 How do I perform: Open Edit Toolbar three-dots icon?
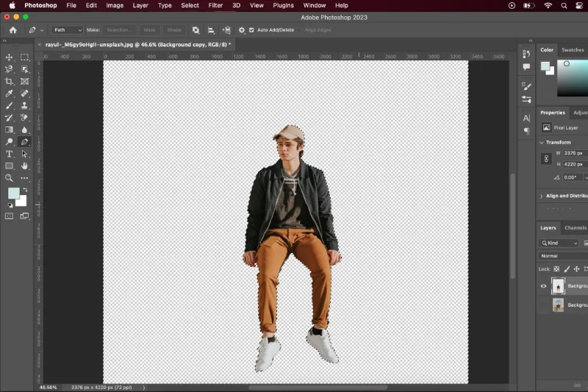[x=24, y=178]
